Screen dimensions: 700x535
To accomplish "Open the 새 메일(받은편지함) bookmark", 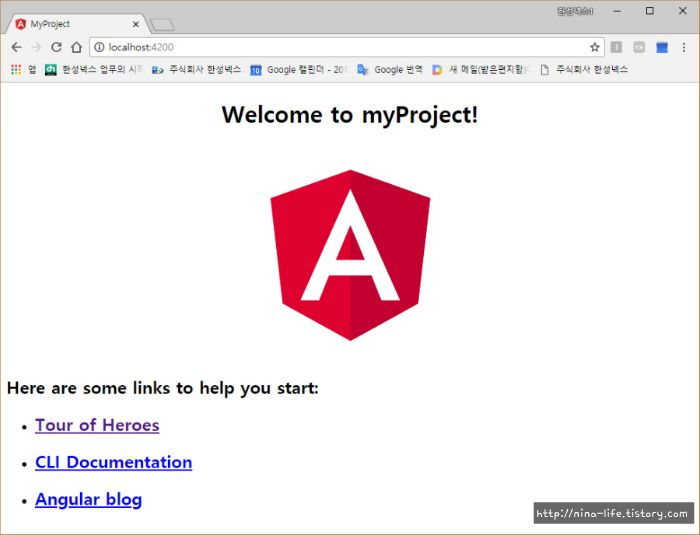I will [x=481, y=69].
